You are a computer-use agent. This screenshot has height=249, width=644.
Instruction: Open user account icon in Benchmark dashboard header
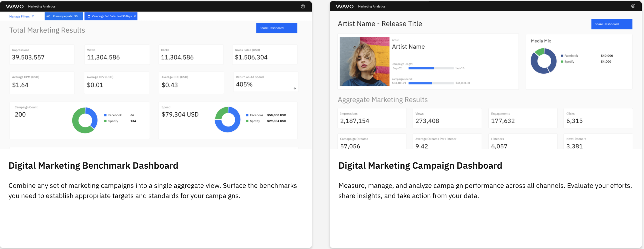pos(303,7)
